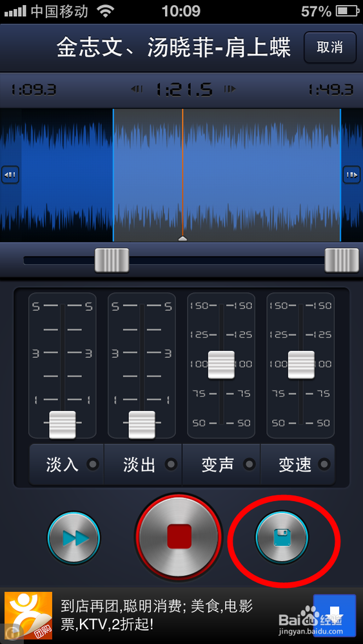Click the left trim range handle
Image resolution: width=363 pixels, height=644 pixels.
pos(112,260)
